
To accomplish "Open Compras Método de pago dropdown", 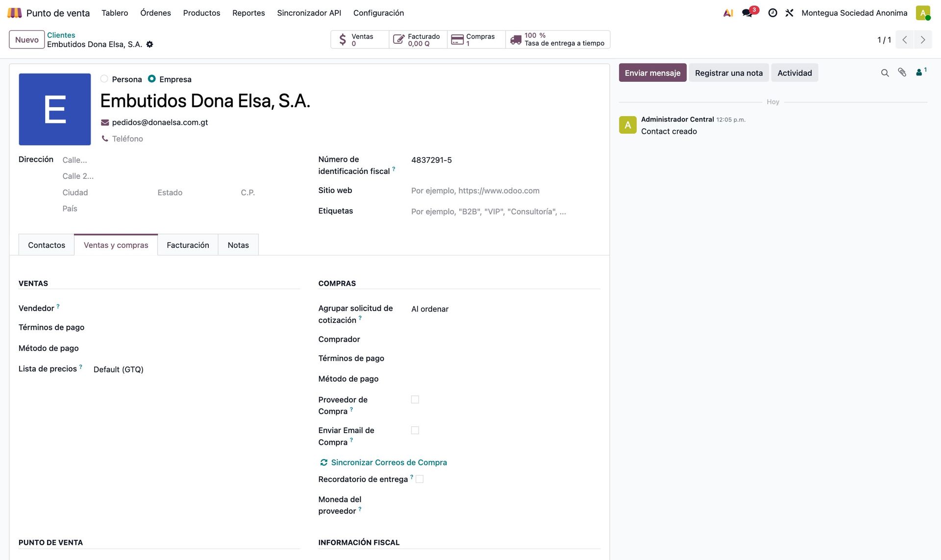I will [x=505, y=379].
